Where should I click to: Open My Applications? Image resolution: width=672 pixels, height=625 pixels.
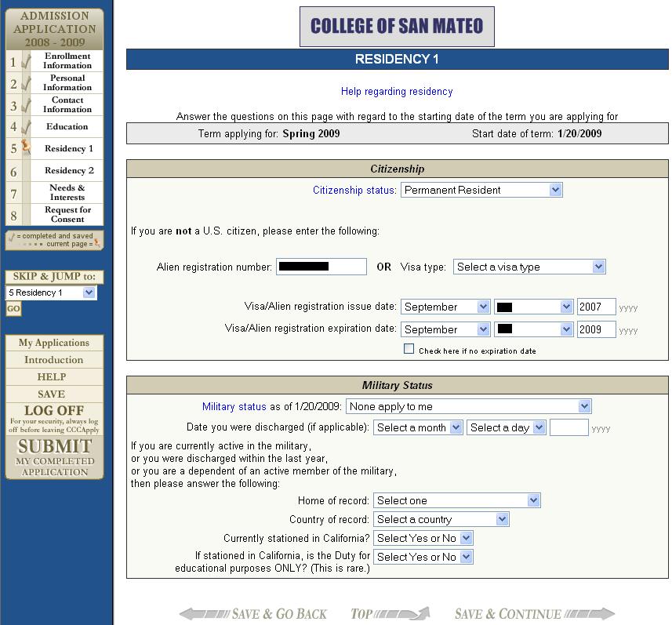pyautogui.click(x=54, y=343)
